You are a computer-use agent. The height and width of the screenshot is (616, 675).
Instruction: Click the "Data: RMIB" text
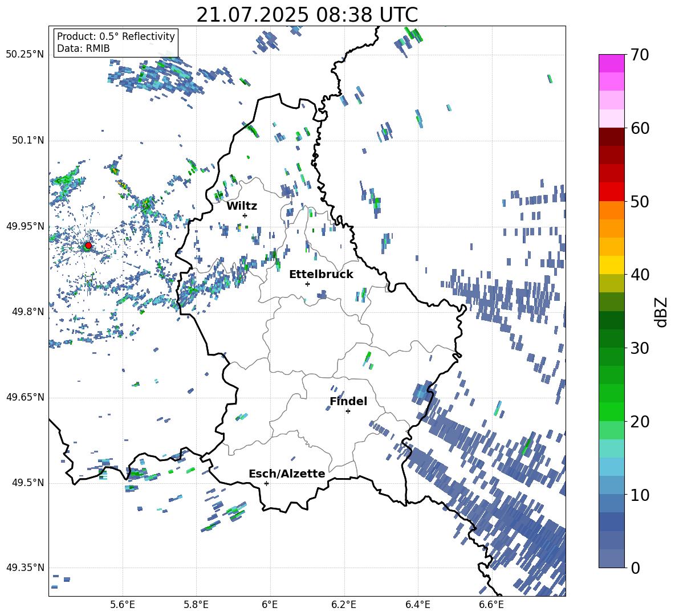pyautogui.click(x=83, y=48)
